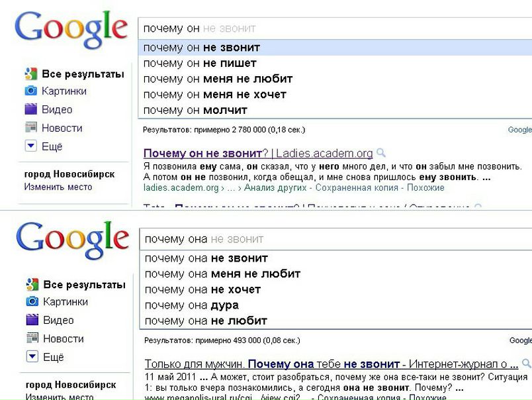Choose the suggestion "почему он молчит"

pyautogui.click(x=195, y=110)
